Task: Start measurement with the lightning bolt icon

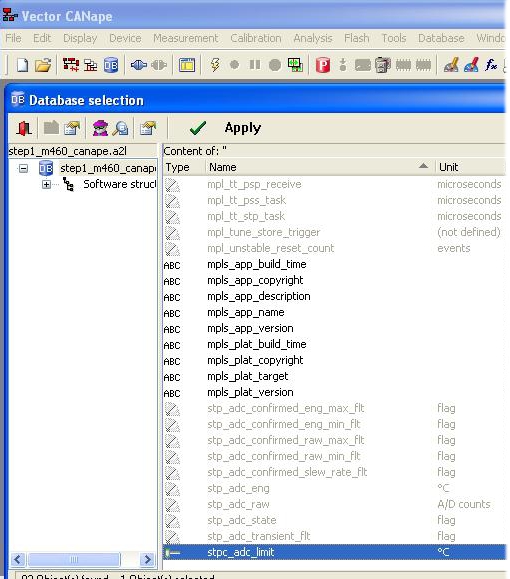Action: point(215,65)
